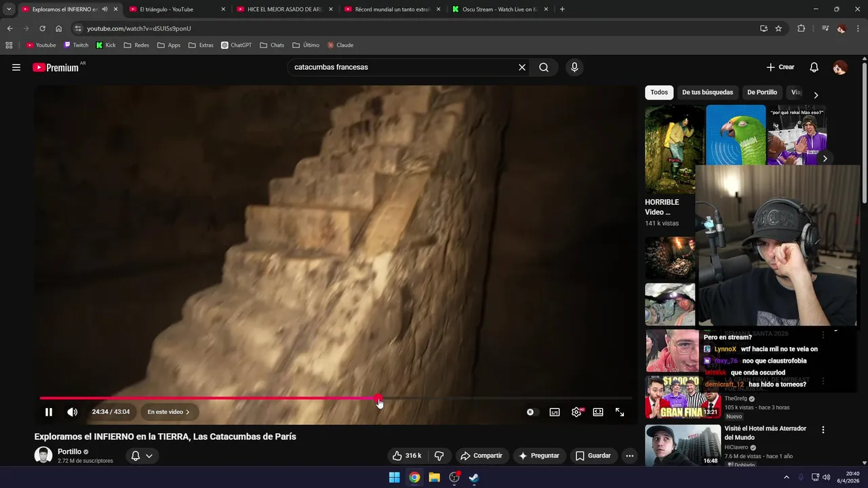Open the 'Extras' bookmarks folder
Image resolution: width=868 pixels, height=488 pixels.
tap(201, 45)
